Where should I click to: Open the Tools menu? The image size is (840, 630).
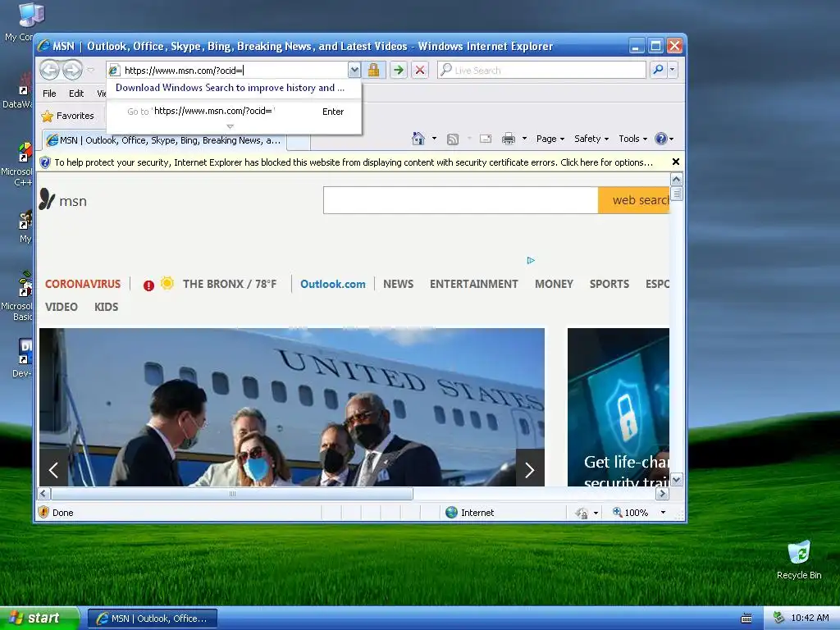pyautogui.click(x=632, y=139)
